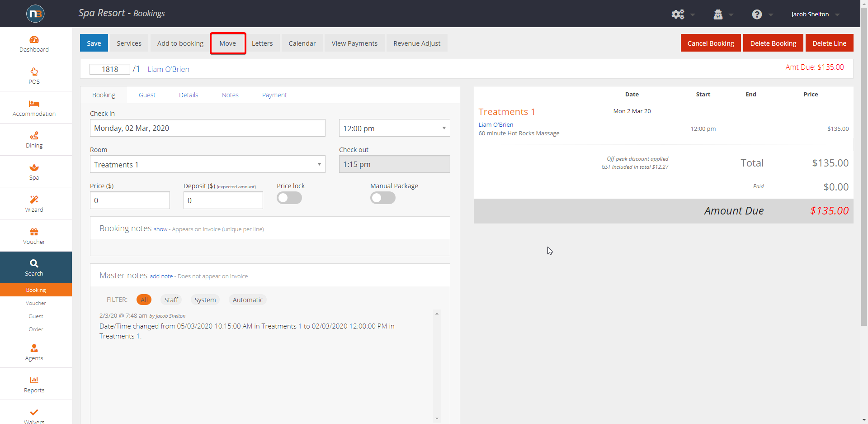Expand the bell-figure icon dropdown arrow

(731, 15)
